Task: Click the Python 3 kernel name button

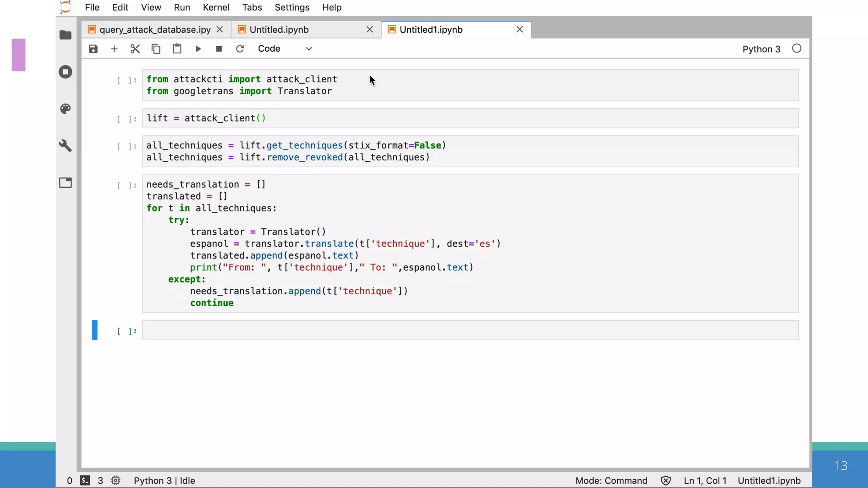Action: coord(761,49)
